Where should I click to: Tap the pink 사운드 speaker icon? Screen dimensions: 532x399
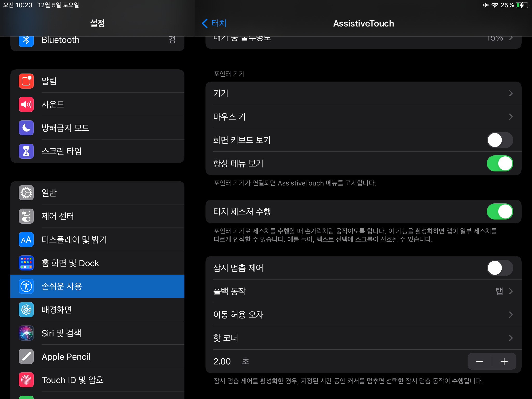coord(26,104)
